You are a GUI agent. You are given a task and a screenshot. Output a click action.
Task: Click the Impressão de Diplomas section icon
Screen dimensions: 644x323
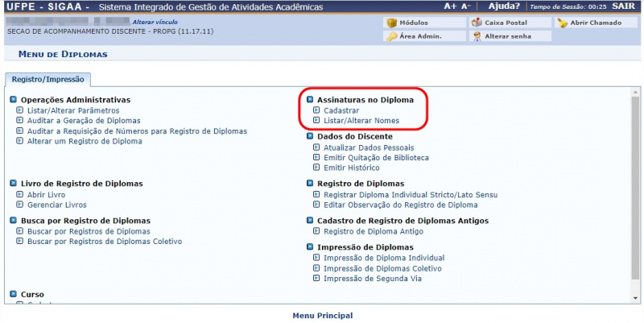point(310,247)
